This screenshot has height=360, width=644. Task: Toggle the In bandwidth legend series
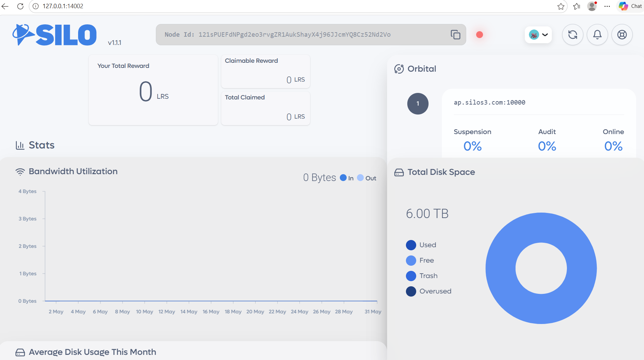347,178
